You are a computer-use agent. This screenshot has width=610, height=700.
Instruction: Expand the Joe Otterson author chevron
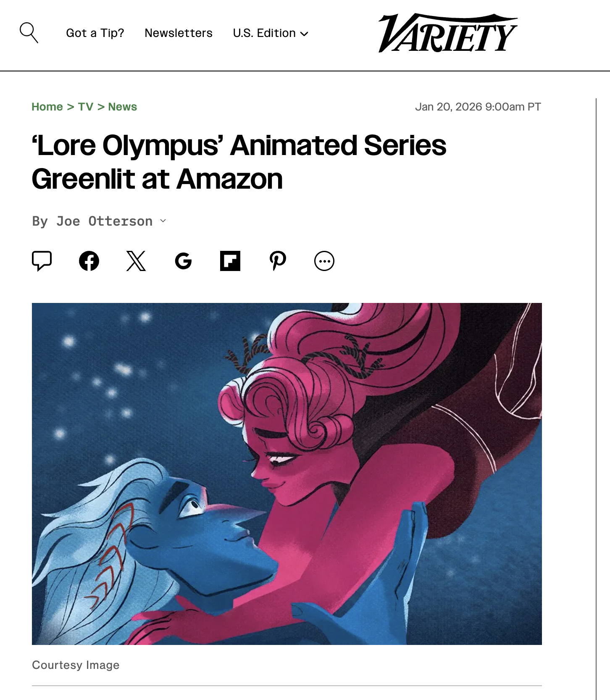pos(163,221)
